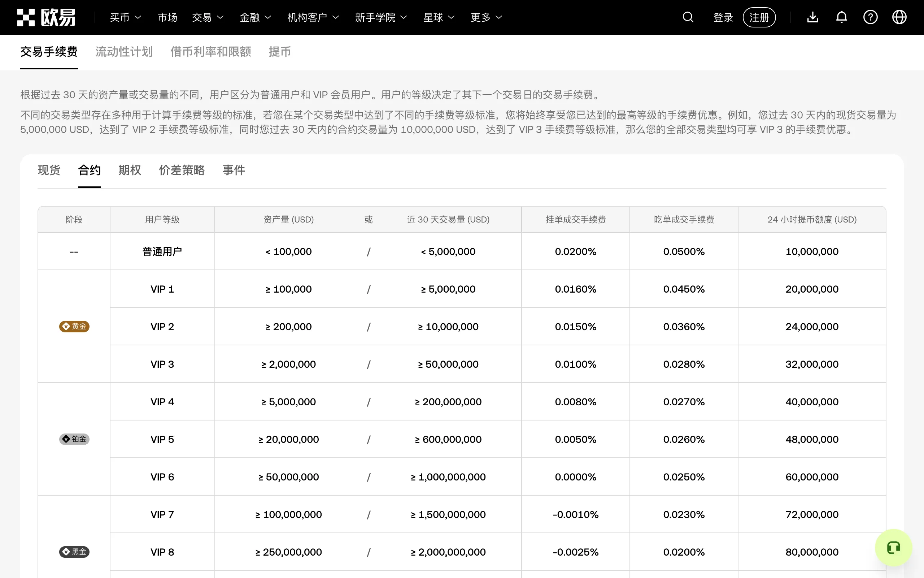Click the 普通用户 cell
Screen dimensions: 924x578
[162, 251]
